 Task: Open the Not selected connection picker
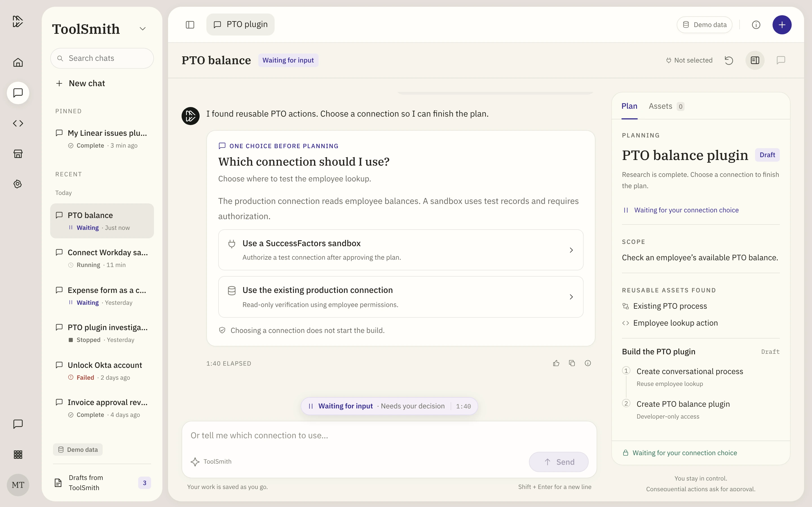point(689,60)
